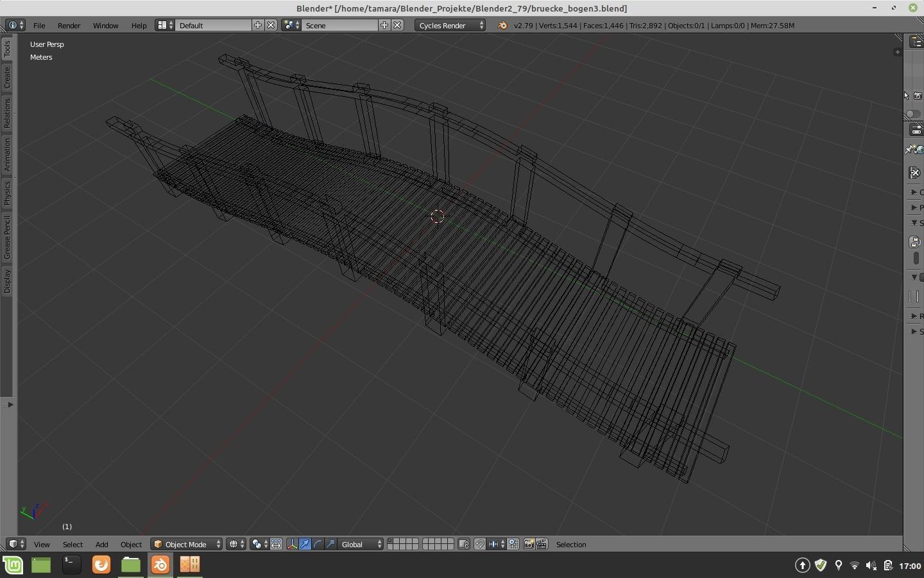The width and height of the screenshot is (924, 578).
Task: Open the screen layout browser icon
Action: point(165,25)
